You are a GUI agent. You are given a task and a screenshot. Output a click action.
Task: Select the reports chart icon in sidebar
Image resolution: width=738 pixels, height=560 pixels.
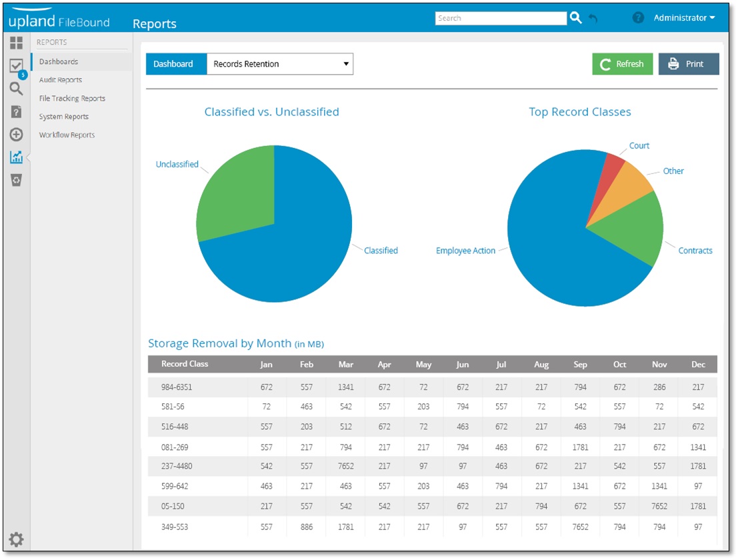16,157
